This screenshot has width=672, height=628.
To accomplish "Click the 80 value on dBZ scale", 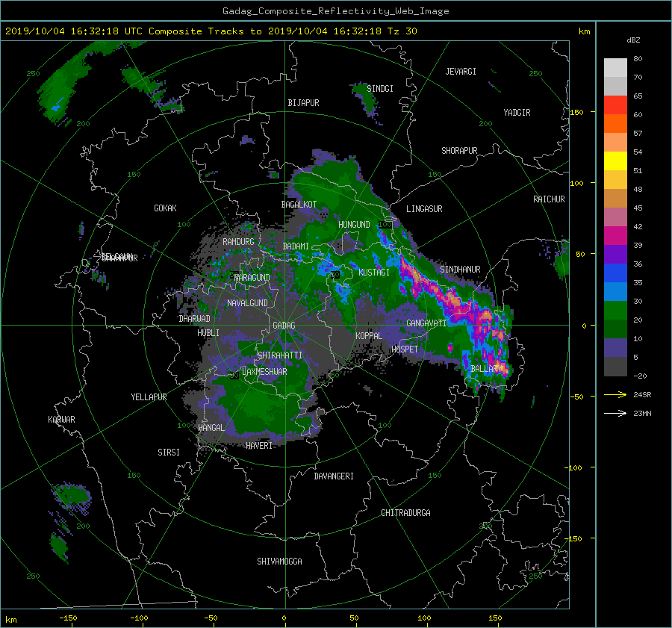I will 638,59.
